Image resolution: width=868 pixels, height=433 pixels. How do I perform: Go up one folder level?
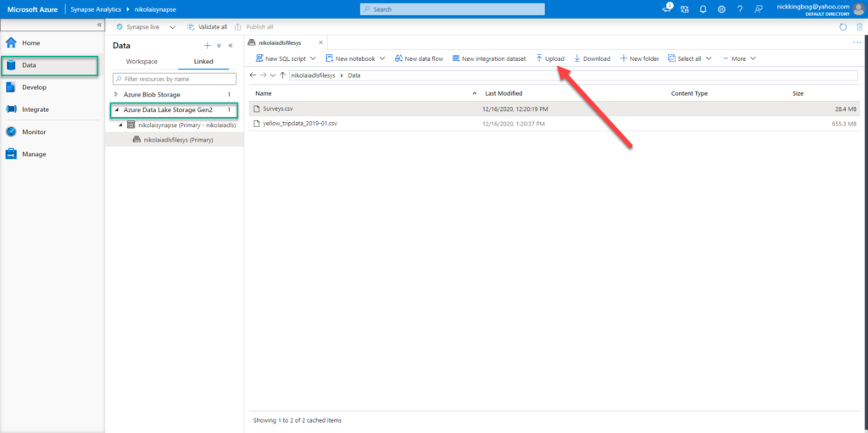[x=282, y=75]
